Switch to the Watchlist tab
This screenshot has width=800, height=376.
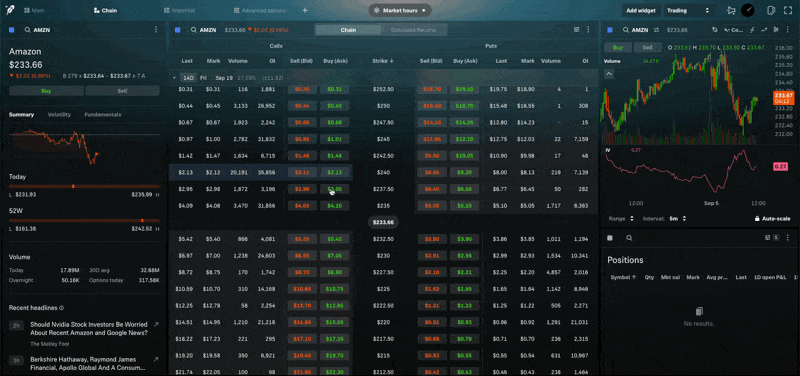tap(181, 10)
